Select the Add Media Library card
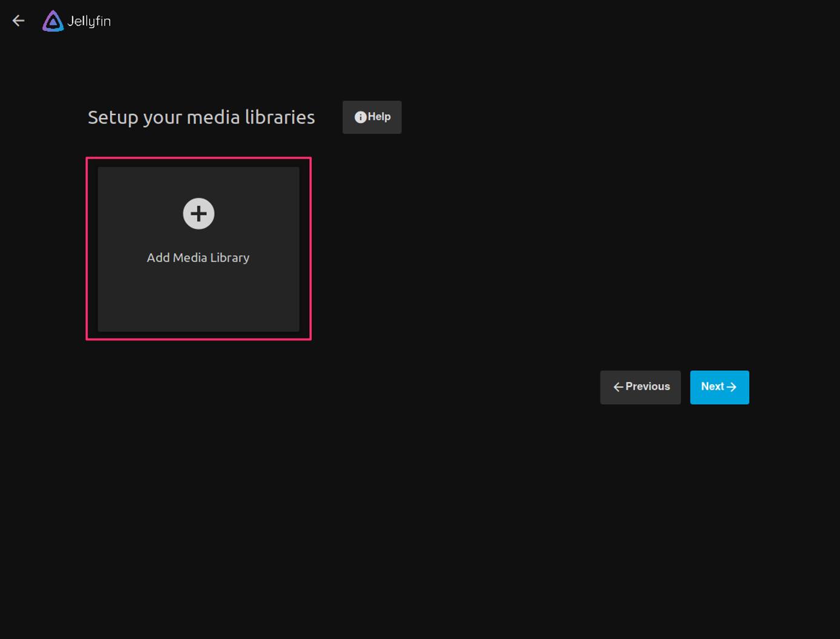 [x=199, y=249]
